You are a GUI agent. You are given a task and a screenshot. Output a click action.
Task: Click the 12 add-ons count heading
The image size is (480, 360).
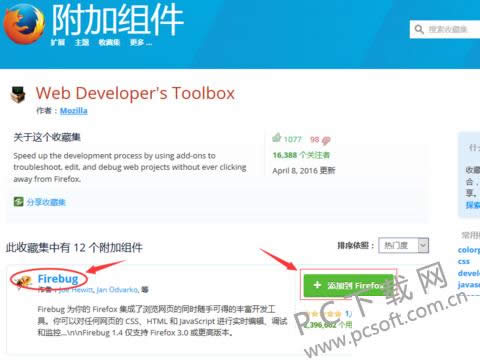coord(74,247)
